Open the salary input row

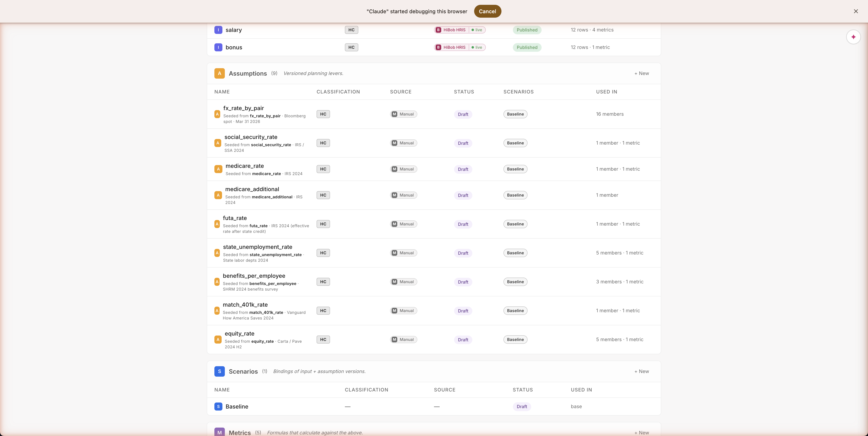pos(434,30)
